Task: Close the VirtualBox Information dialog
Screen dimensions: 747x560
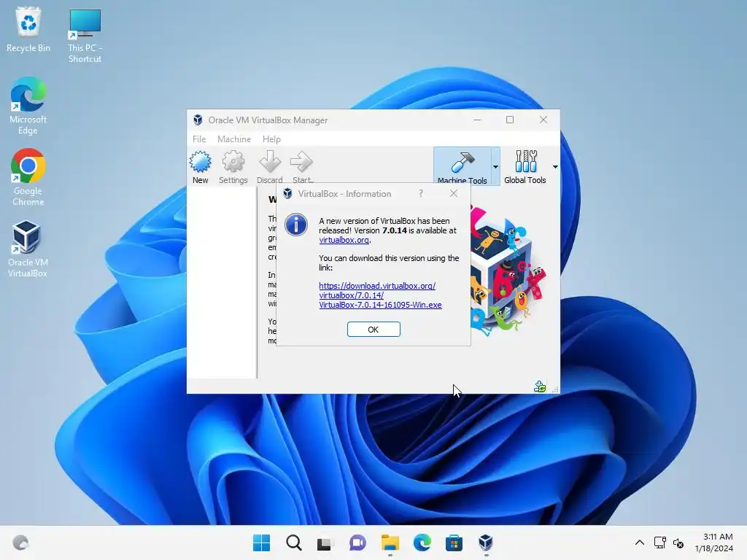Action: coord(454,193)
